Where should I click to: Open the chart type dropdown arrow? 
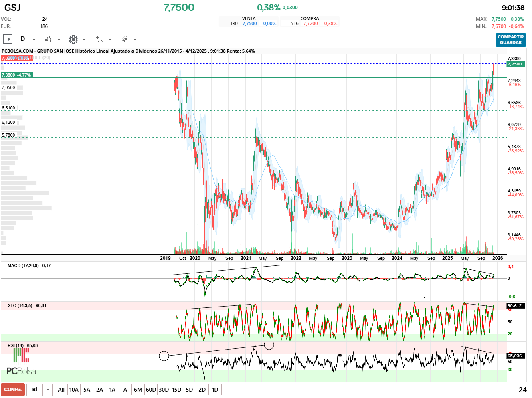(x=59, y=40)
